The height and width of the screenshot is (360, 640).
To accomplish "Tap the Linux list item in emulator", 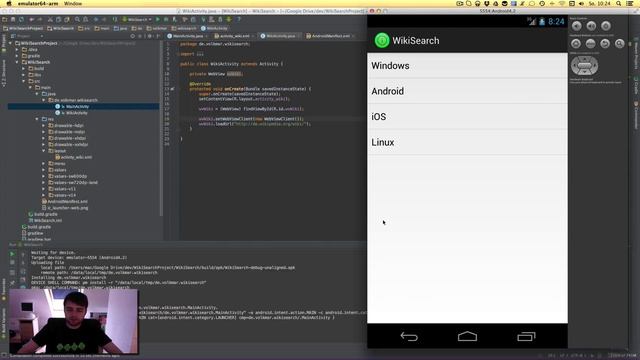I will (467, 142).
